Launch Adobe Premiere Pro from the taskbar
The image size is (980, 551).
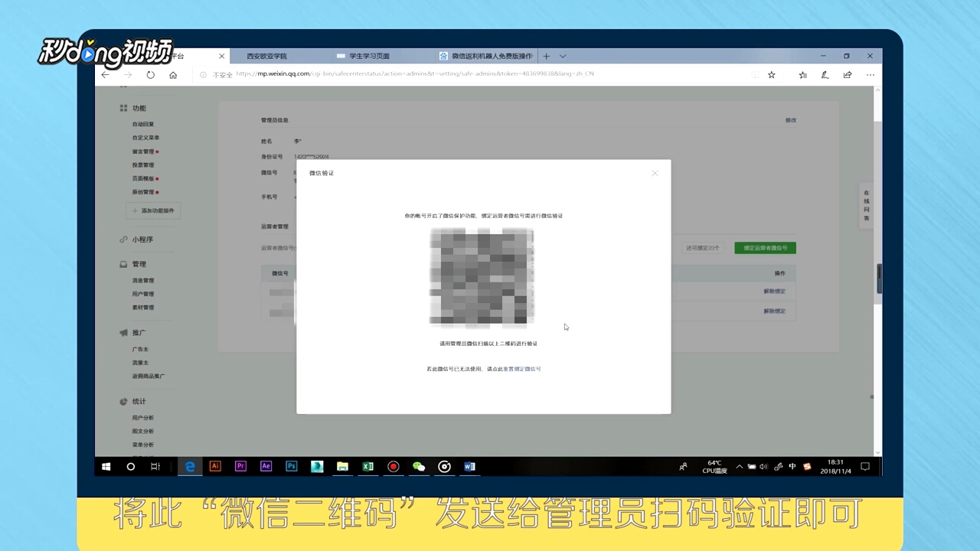pyautogui.click(x=240, y=466)
